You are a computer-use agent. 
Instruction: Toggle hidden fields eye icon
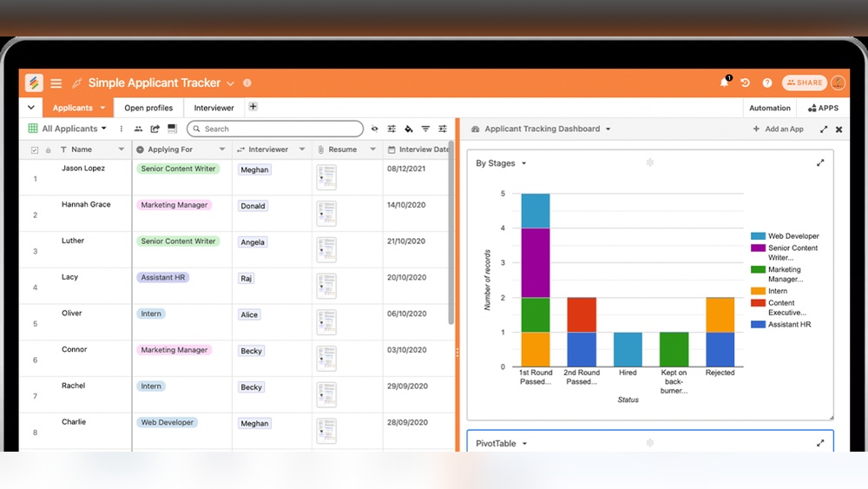(x=375, y=129)
